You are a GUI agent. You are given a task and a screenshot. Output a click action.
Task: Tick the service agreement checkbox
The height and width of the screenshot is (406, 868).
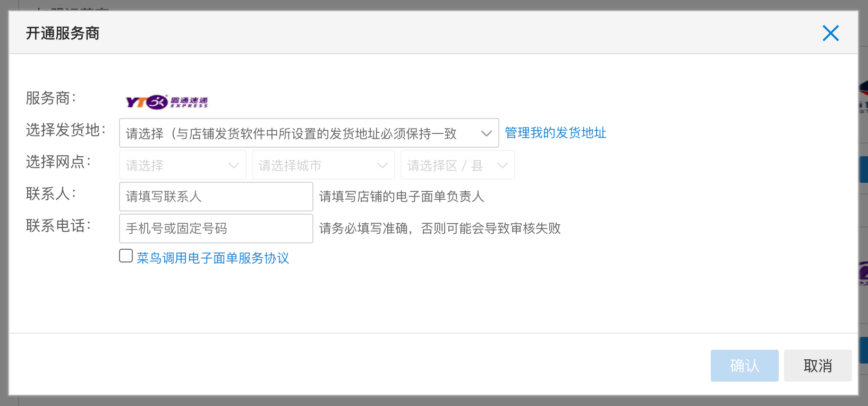[x=126, y=256]
